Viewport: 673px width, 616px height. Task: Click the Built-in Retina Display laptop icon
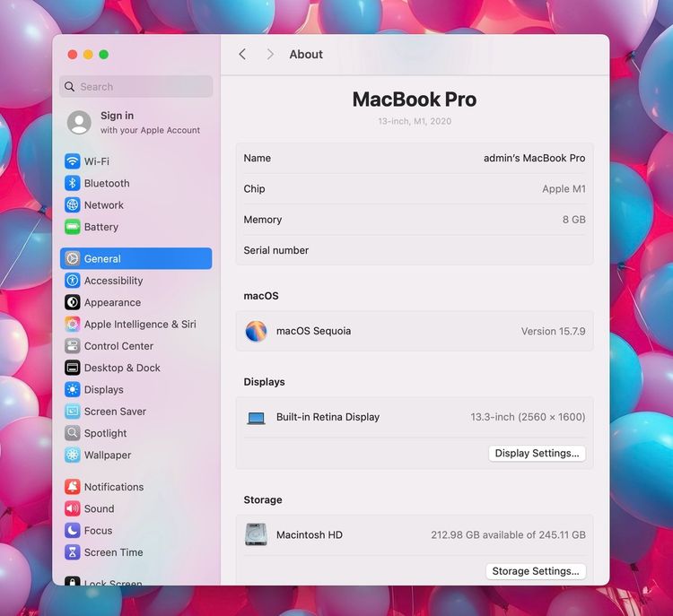click(x=256, y=417)
